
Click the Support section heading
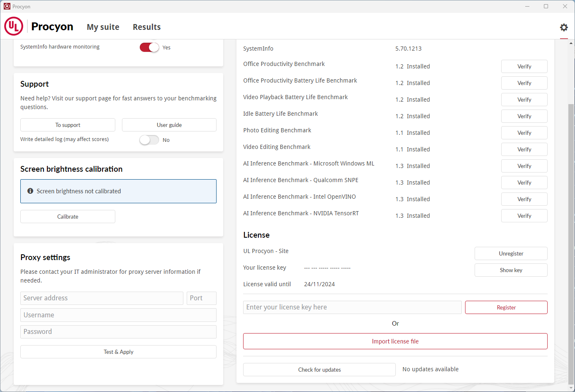(x=34, y=84)
